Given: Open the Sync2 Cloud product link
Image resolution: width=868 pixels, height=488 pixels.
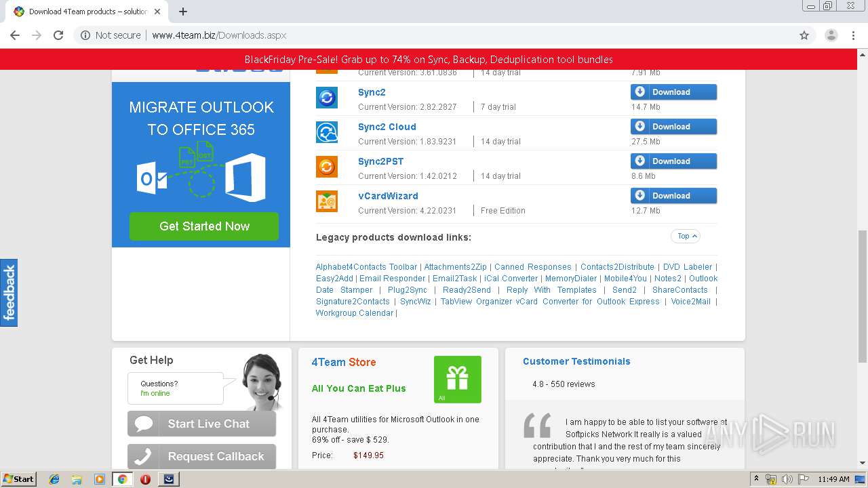Looking at the screenshot, I should click(x=387, y=127).
